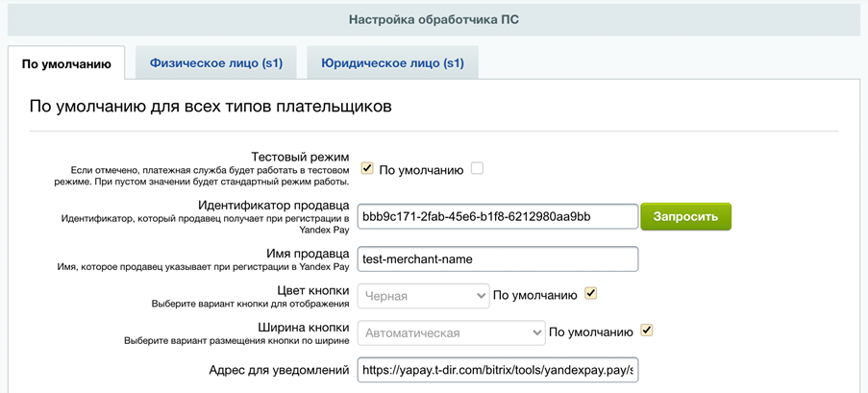Image resolution: width=868 pixels, height=393 pixels.
Task: Click the heading «По умолчанию для всех типов плательщиков»
Action: pyautogui.click(x=211, y=107)
